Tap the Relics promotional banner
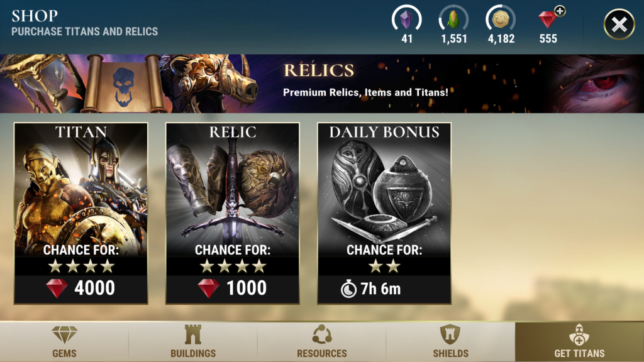 322,84
